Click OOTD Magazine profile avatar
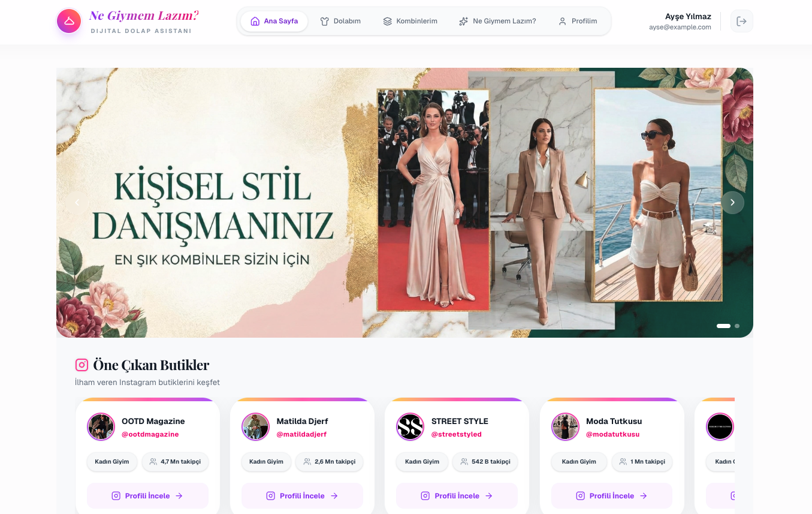This screenshot has height=514, width=812. click(x=101, y=427)
